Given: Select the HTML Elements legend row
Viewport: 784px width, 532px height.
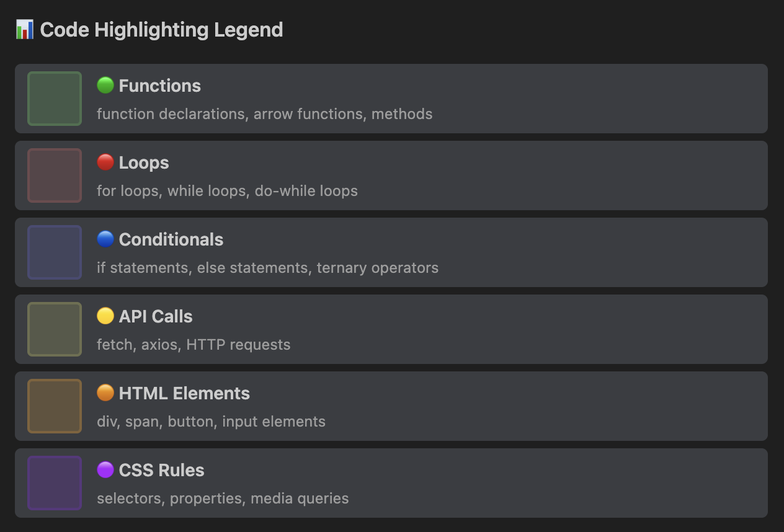Looking at the screenshot, I should pos(391,406).
